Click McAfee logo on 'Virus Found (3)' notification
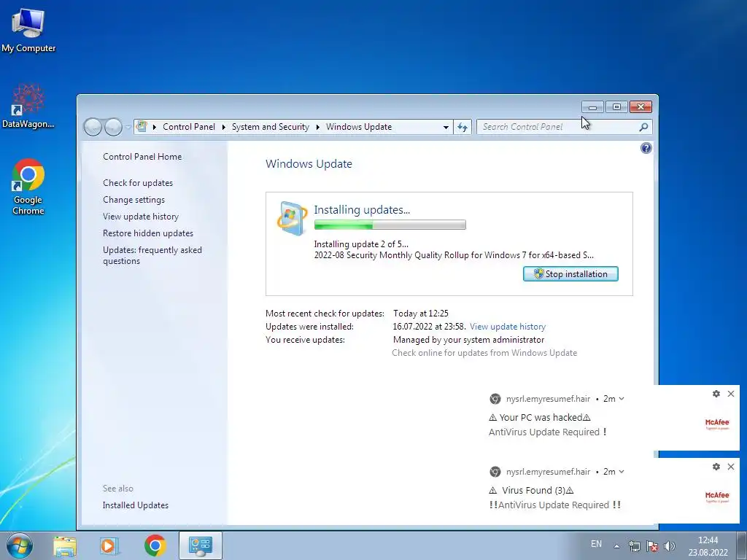 [717, 497]
